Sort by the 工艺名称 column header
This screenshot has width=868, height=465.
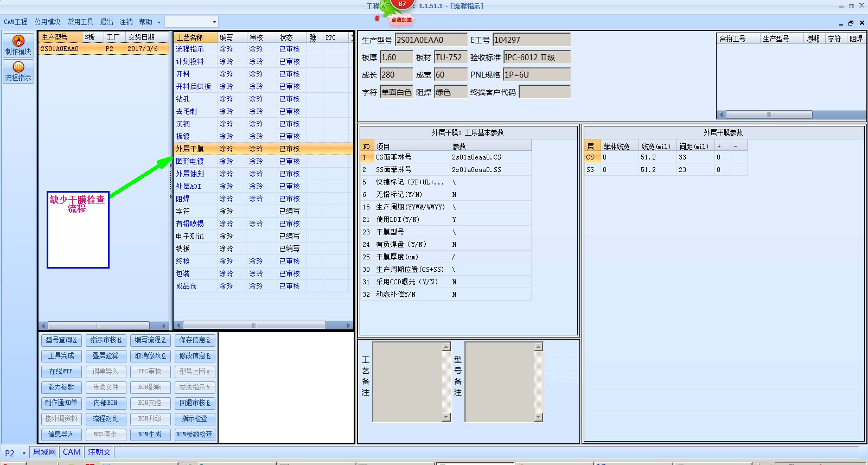[x=196, y=37]
